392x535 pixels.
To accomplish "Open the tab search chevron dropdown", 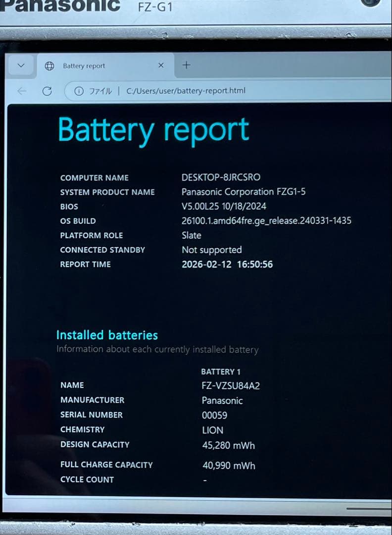I will click(x=21, y=65).
